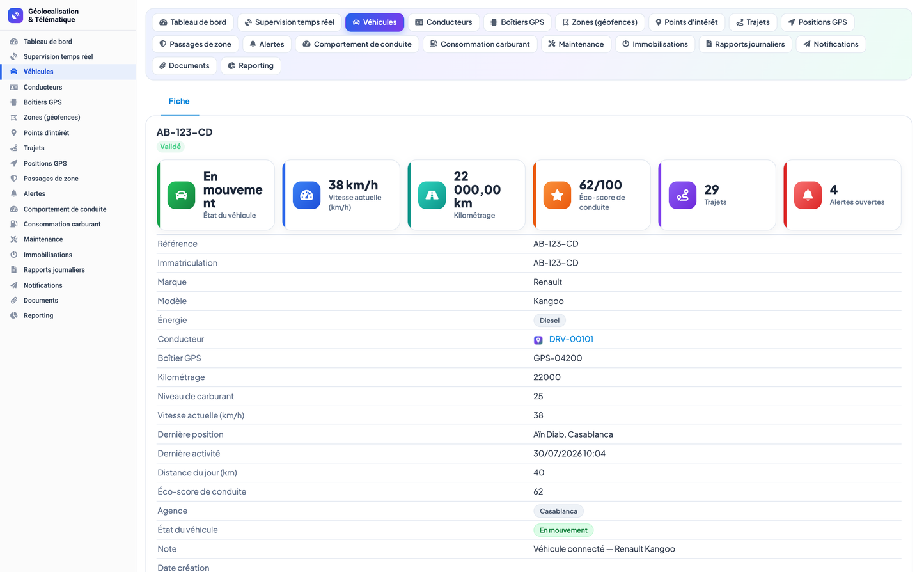Click the Rapports journaliers sidebar document icon

pyautogui.click(x=14, y=270)
